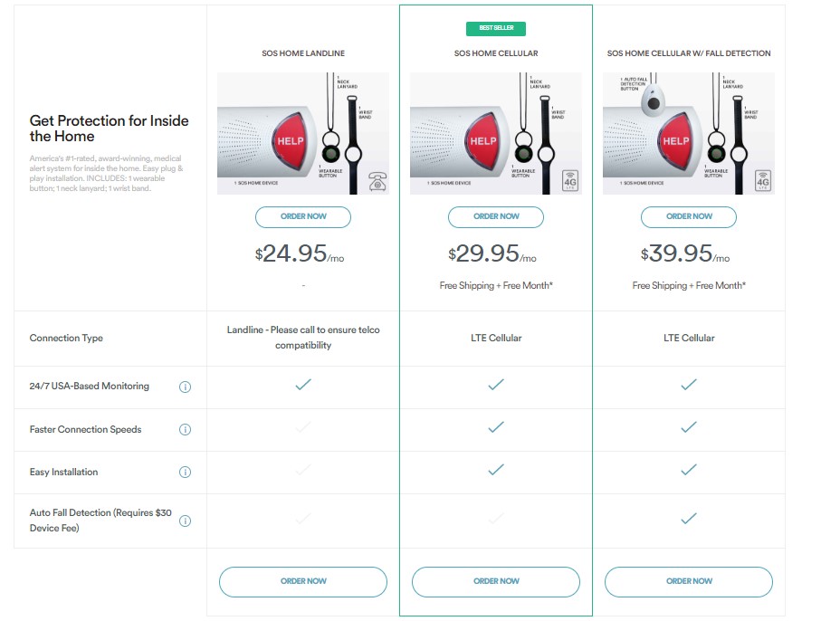Click 4G icon on SOS Home Cellular image
The height and width of the screenshot is (621, 840).
click(570, 181)
